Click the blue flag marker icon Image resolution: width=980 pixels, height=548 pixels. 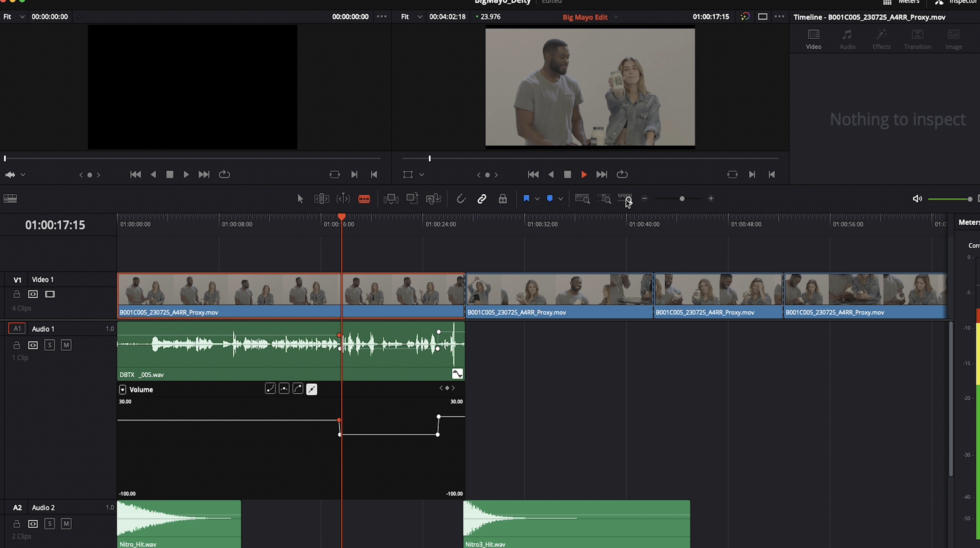pyautogui.click(x=526, y=198)
